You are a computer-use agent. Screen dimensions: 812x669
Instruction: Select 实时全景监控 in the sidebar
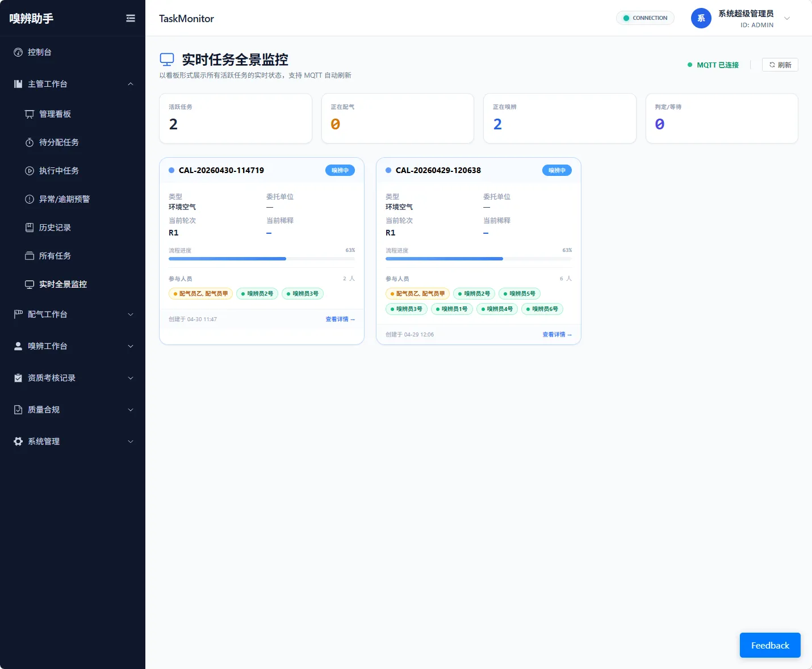coord(73,284)
